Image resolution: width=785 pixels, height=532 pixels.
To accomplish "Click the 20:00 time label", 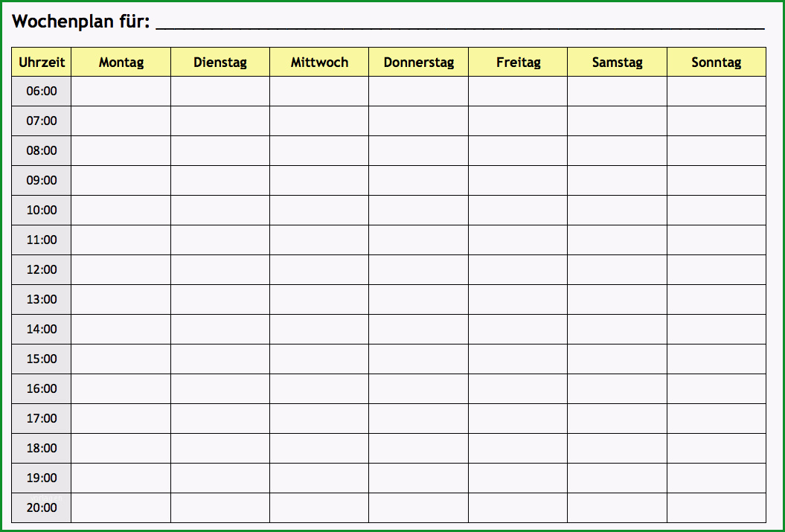I will coord(42,507).
